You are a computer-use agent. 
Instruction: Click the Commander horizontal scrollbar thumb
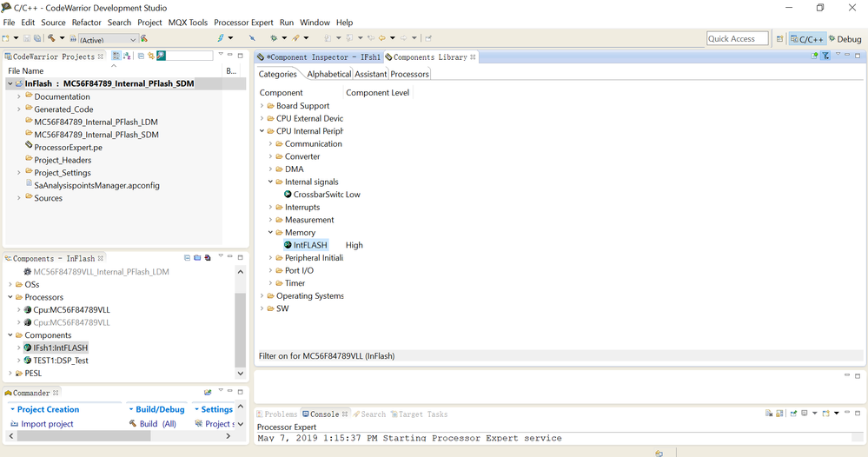click(84, 436)
